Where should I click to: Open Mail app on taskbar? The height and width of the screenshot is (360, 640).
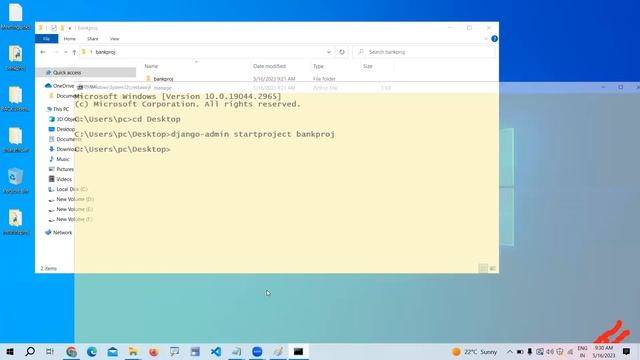[113, 351]
